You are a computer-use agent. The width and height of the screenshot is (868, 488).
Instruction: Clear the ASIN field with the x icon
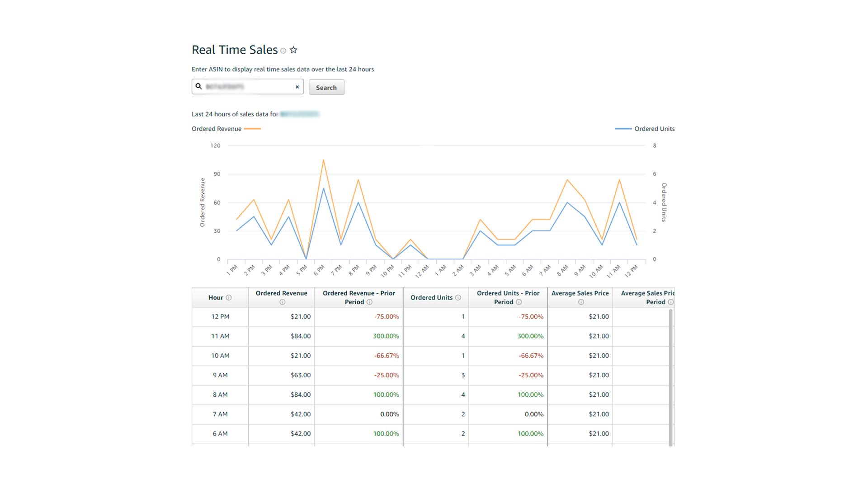[x=297, y=87]
